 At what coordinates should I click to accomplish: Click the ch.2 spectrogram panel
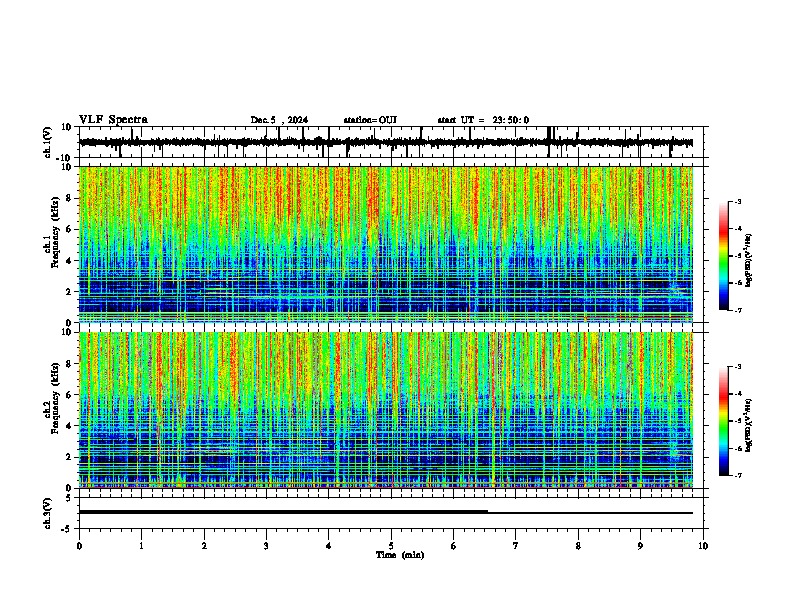tap(386, 410)
